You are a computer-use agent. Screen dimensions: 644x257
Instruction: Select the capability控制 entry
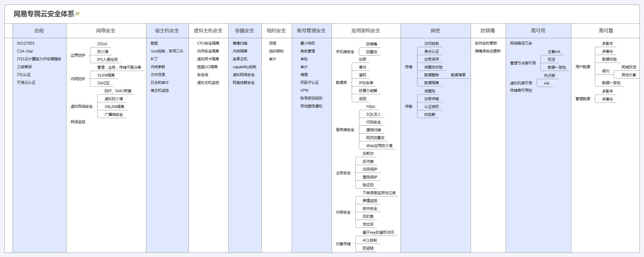pos(245,67)
